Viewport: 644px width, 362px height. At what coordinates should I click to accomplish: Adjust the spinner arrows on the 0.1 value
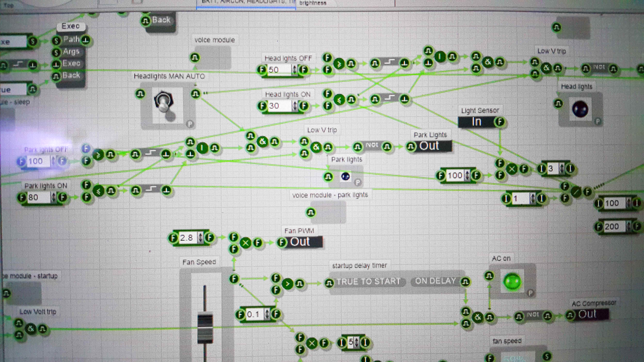(x=267, y=314)
